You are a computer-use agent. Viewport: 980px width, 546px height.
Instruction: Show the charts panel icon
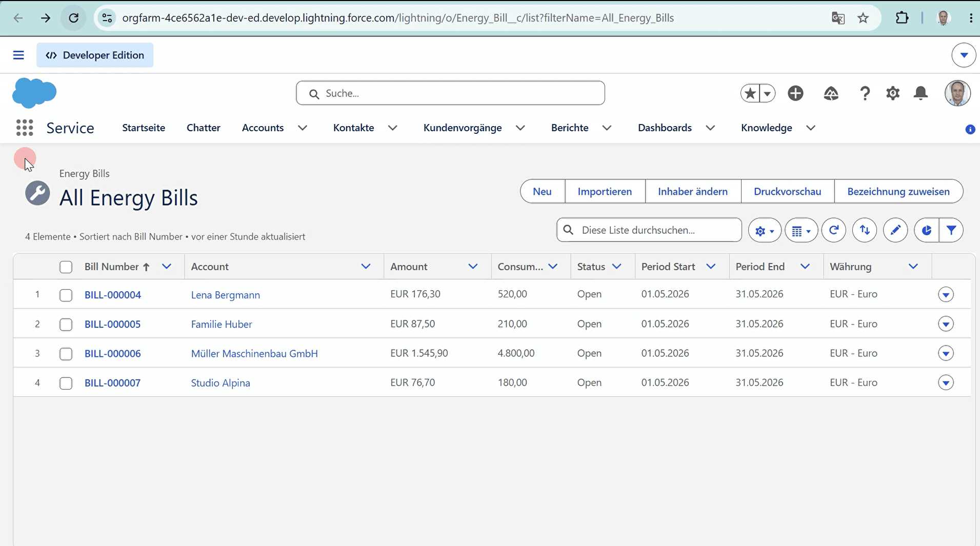point(926,230)
